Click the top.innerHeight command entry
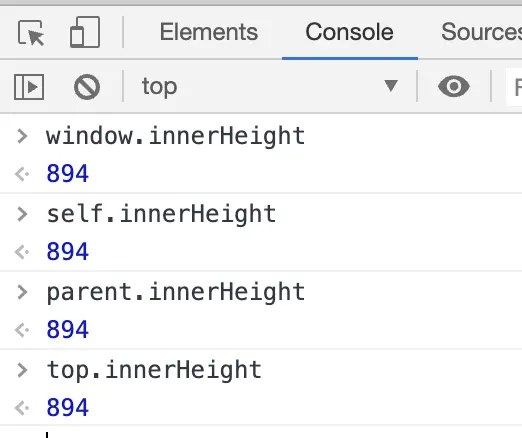 click(154, 370)
